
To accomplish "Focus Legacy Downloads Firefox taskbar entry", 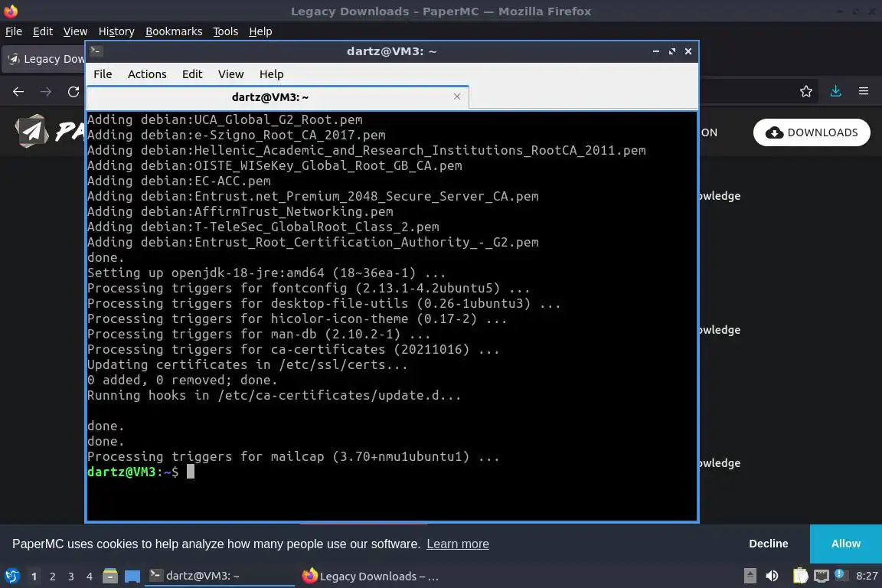I will pyautogui.click(x=371, y=576).
